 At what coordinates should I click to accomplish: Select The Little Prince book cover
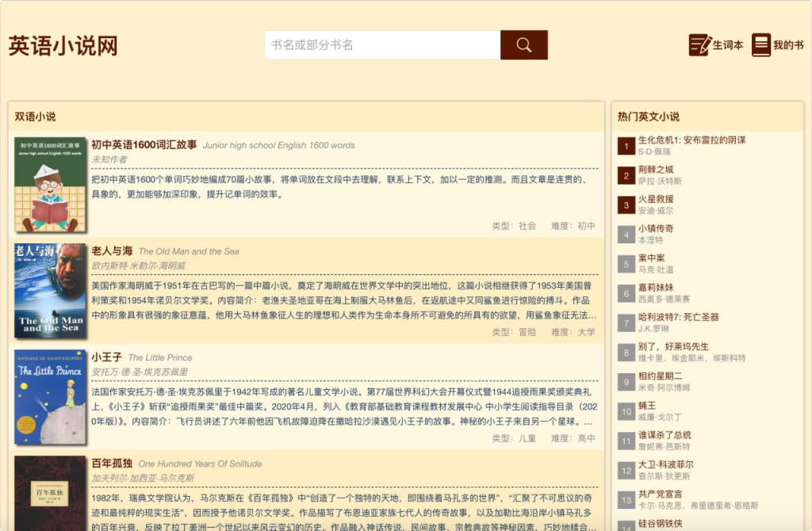tap(50, 396)
